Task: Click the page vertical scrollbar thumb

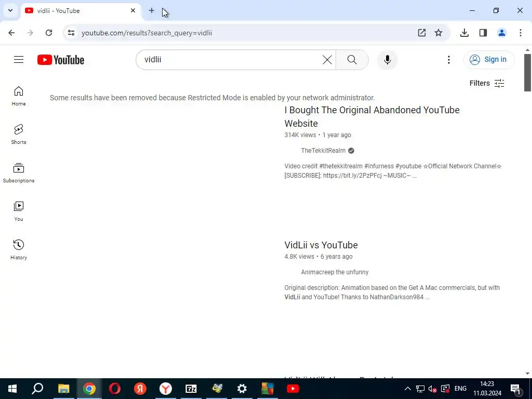Action: [x=527, y=72]
